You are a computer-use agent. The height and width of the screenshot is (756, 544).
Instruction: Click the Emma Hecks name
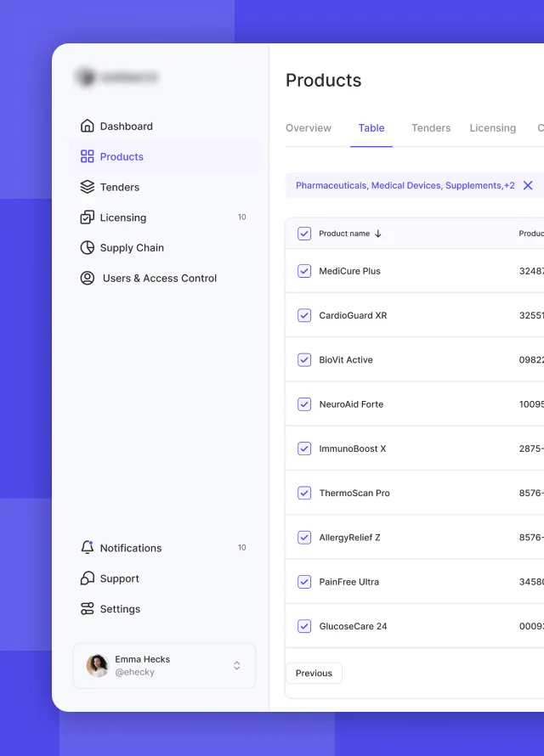click(142, 659)
